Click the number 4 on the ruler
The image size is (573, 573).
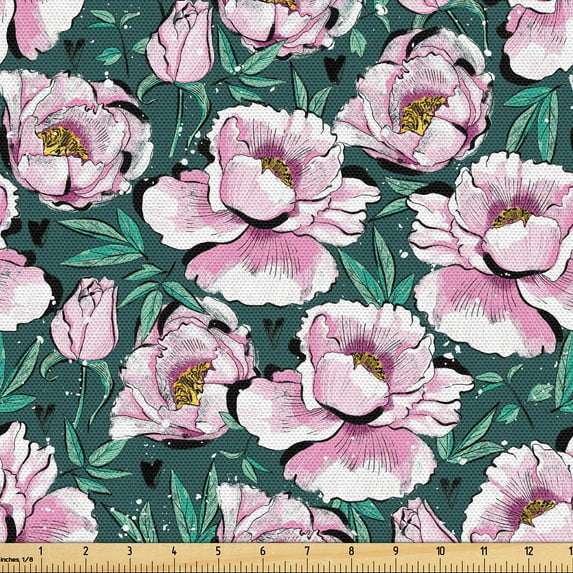174,551
